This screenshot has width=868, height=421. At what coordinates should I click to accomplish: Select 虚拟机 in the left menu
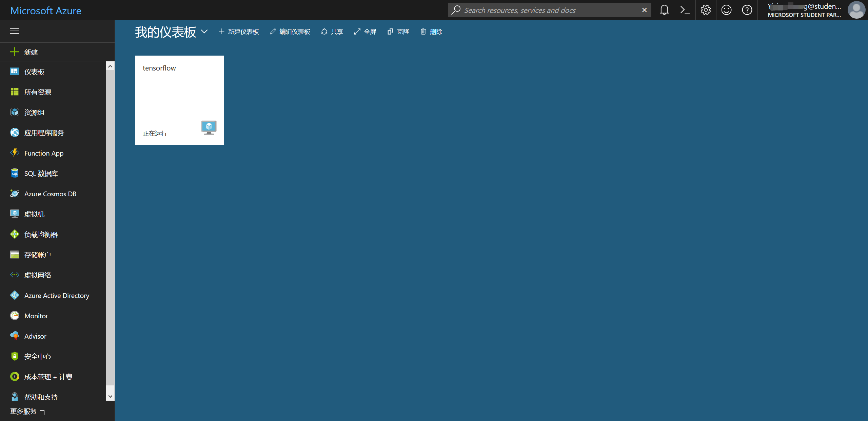(34, 214)
